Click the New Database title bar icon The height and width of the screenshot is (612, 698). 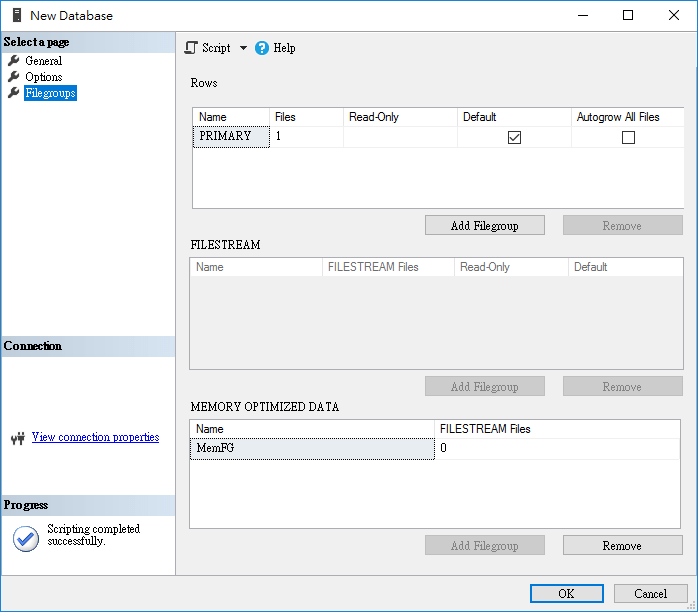pyautogui.click(x=16, y=15)
